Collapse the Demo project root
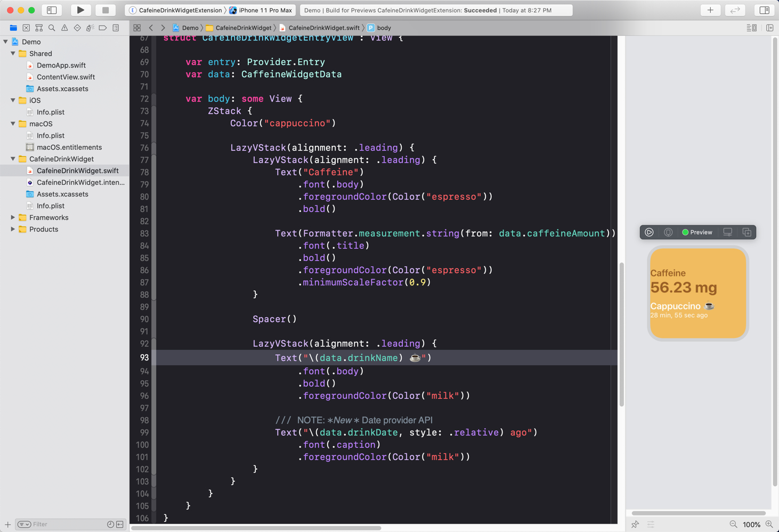This screenshot has height=532, width=779. point(5,42)
